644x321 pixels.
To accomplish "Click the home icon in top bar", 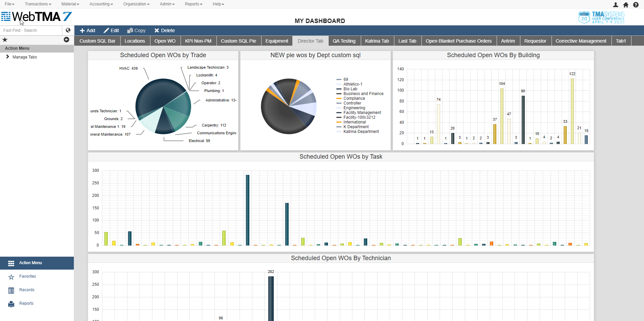I will tap(625, 5).
